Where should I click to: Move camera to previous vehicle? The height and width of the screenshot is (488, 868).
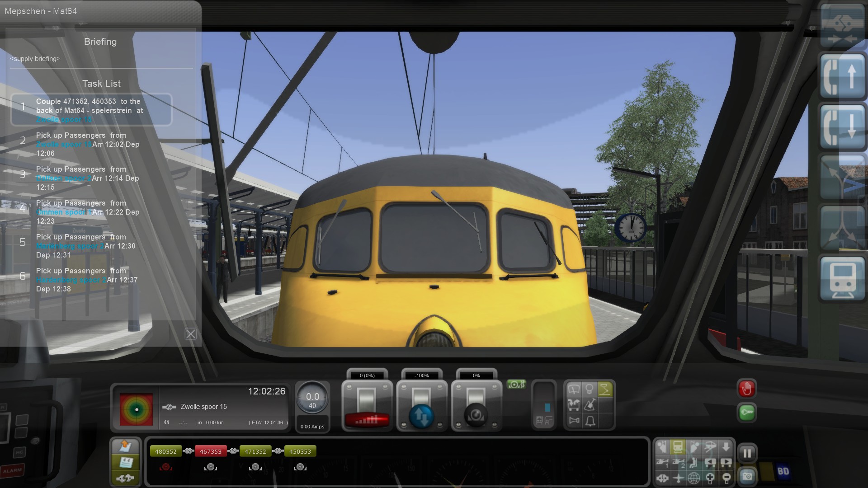point(710,462)
